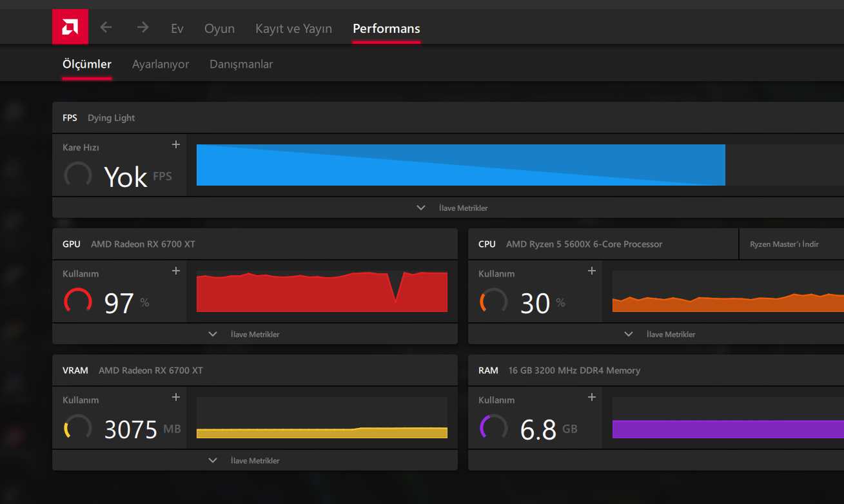Click AMD Ryzen 5 5600X 6-Core Processor text

pos(584,244)
